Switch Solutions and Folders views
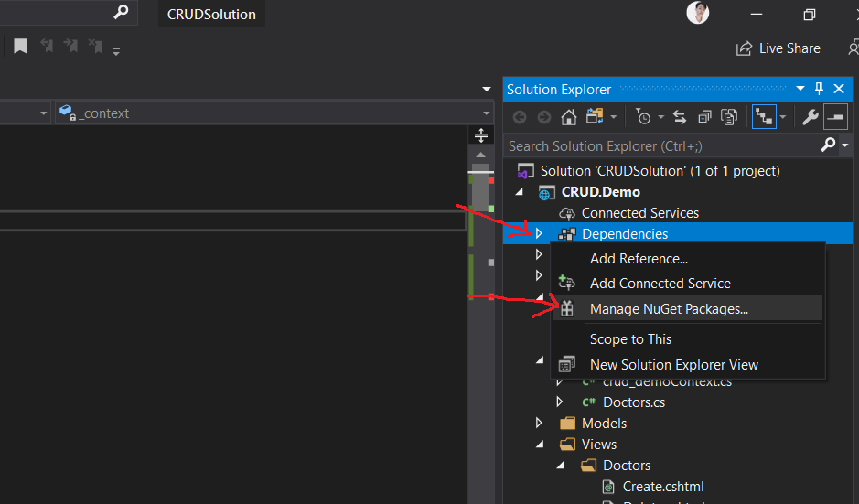 [595, 116]
